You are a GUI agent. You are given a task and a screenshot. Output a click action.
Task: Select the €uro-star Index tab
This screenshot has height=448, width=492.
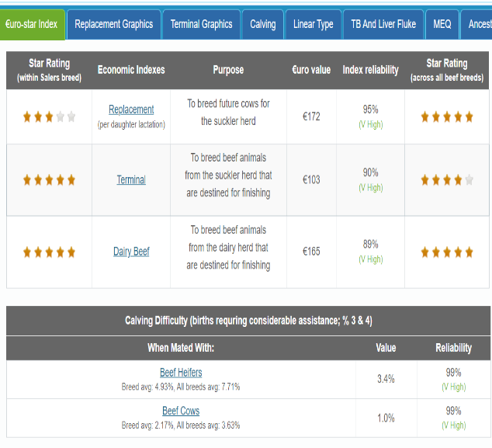32,24
